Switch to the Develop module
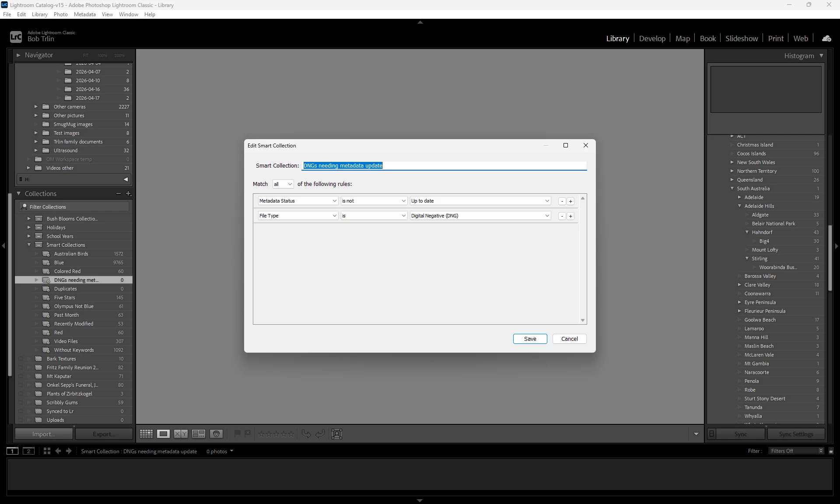The height and width of the screenshot is (504, 840). 652,38
